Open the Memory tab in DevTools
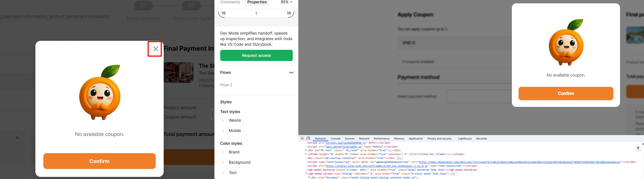 pyautogui.click(x=399, y=139)
